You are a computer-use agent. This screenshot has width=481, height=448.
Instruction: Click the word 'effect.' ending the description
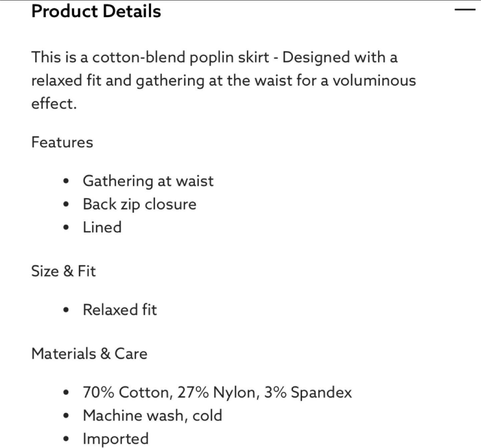tap(54, 103)
